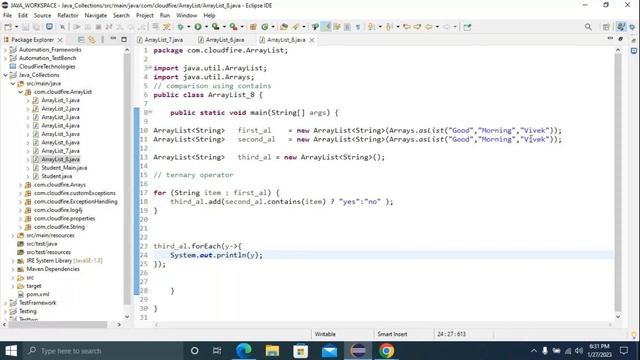Viewport: 640px width, 360px height.
Task: Toggle Skip All Breakpoints
Action: [62, 27]
